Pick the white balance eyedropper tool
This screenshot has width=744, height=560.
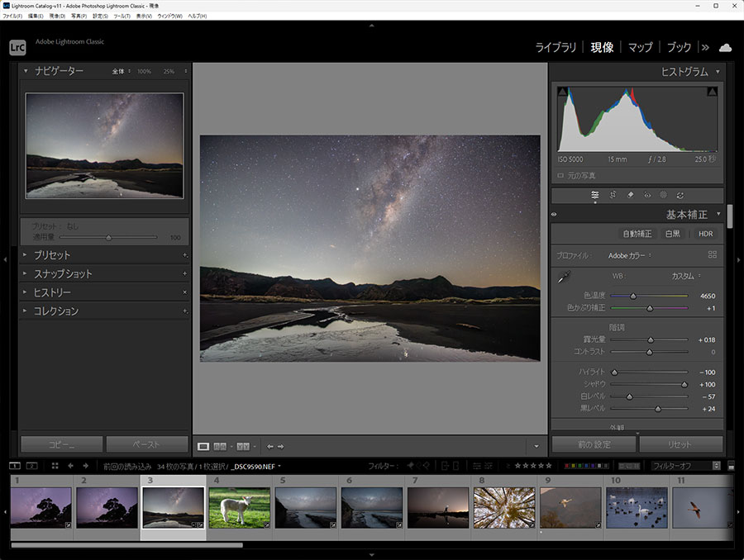[563, 277]
